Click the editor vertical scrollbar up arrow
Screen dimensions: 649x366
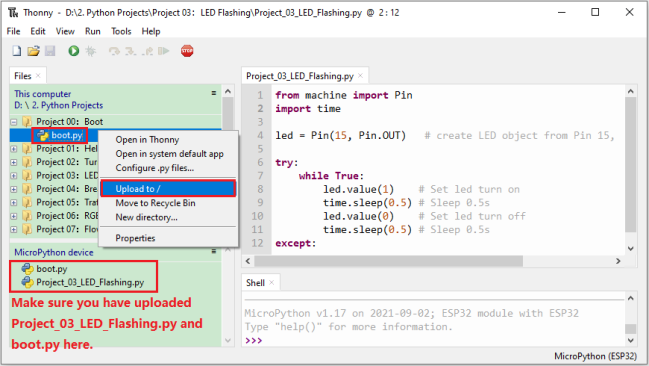630,91
